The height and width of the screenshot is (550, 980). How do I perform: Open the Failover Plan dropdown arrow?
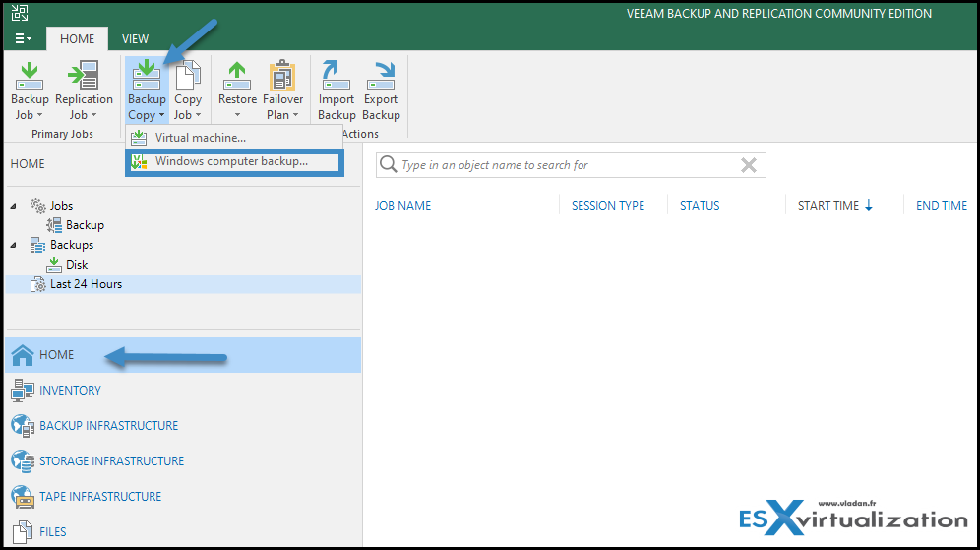295,116
